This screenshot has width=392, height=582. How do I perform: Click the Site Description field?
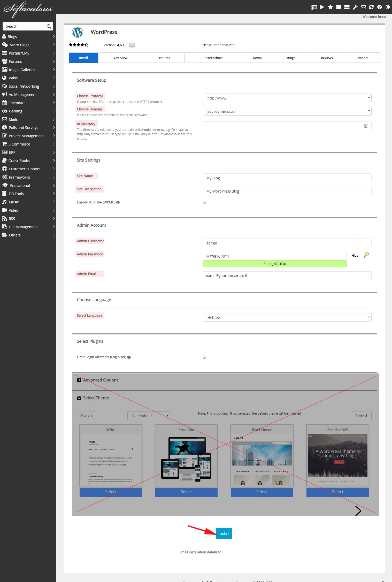point(287,191)
